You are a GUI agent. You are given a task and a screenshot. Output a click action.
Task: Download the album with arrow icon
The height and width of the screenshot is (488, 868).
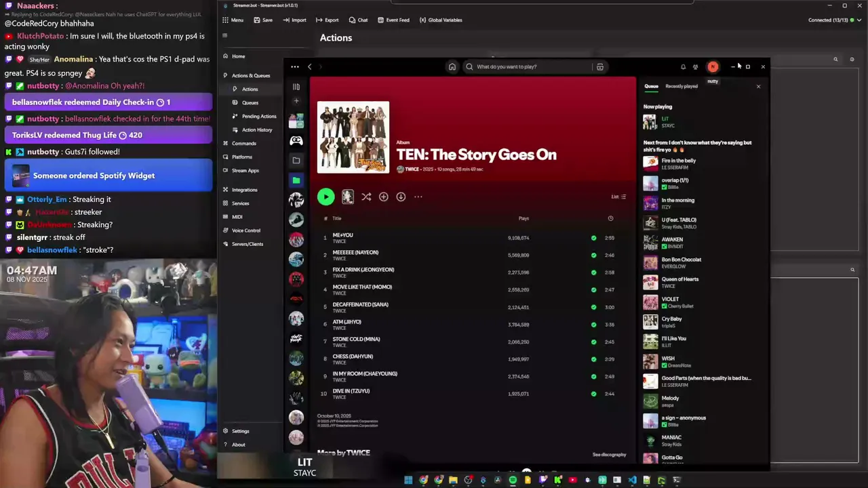401,197
